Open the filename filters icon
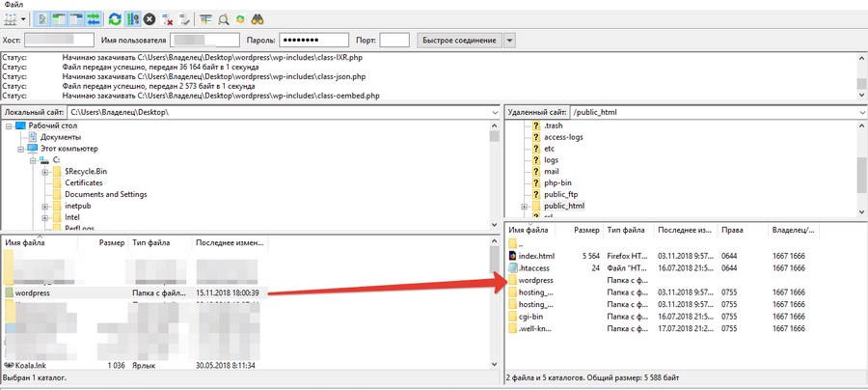Screen dimensions: 868x390 pyautogui.click(x=205, y=18)
